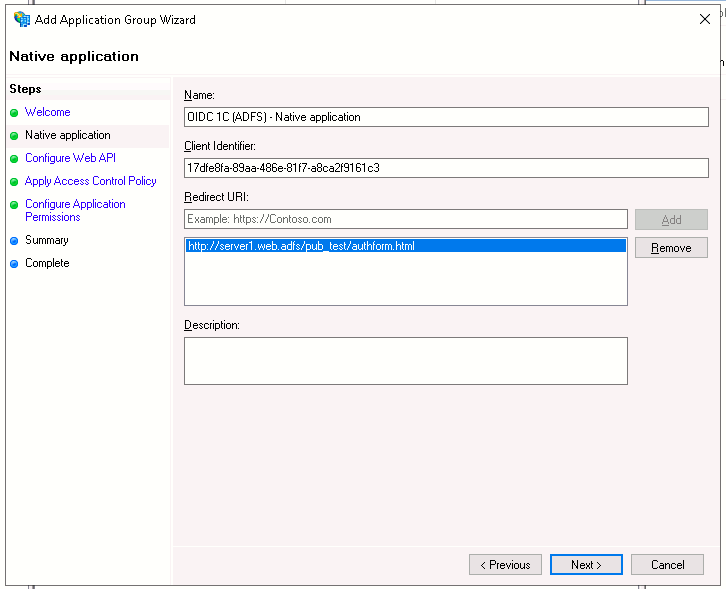Open Apply Access Control Policy step
The height and width of the screenshot is (589, 726).
(x=90, y=181)
